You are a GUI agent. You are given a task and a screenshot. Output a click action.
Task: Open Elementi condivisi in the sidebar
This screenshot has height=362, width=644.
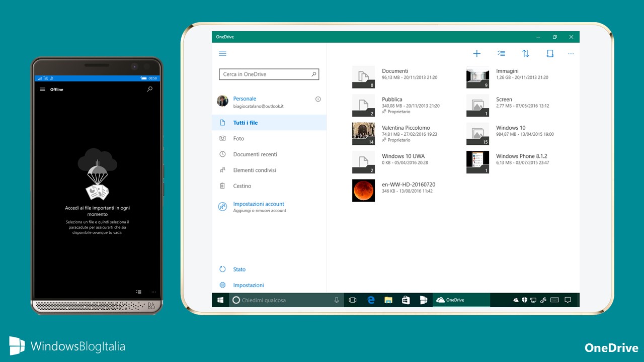click(269, 170)
